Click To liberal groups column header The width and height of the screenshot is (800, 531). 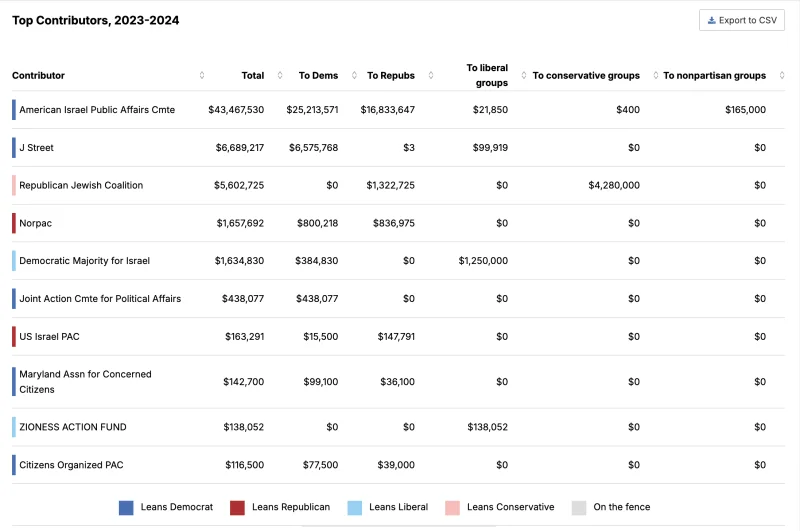pos(487,75)
